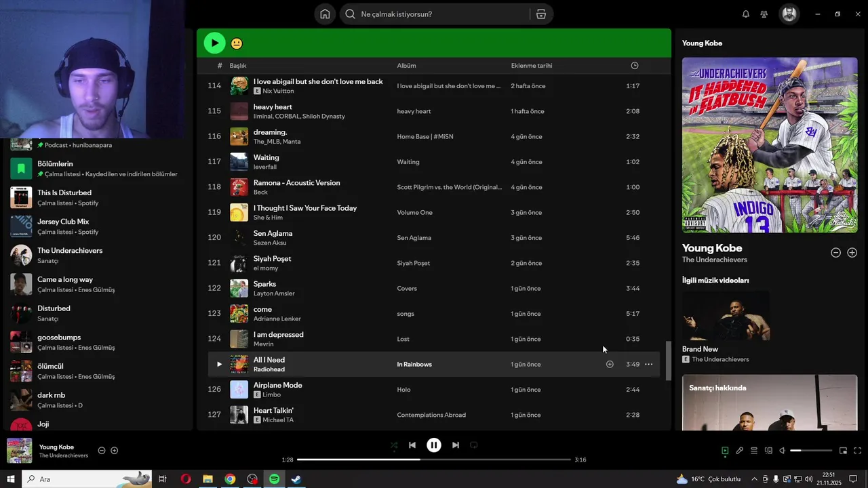Open ölümcül playlist in sidebar
868x488 pixels.
coord(97,371)
